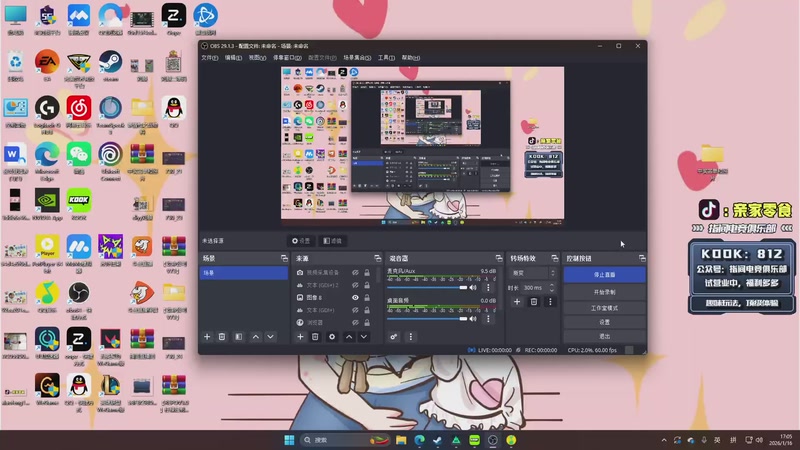
Task: Open Steam from the desktop icons
Action: click(110, 65)
